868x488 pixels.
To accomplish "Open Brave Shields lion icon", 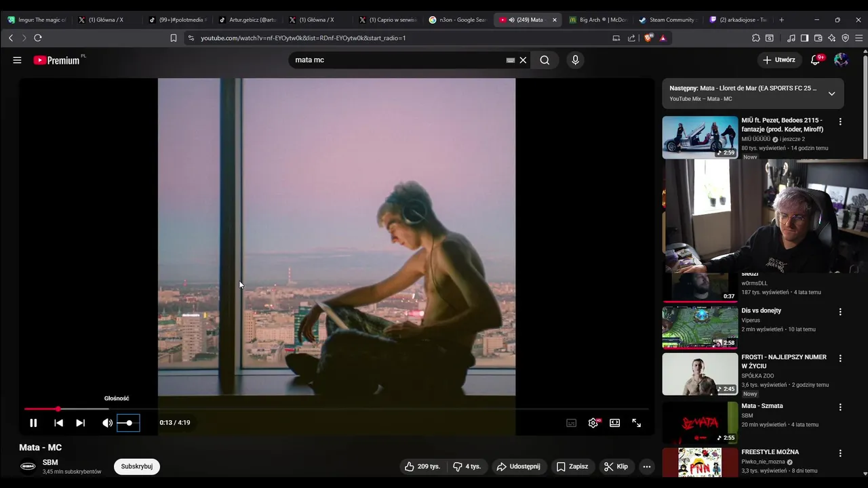I will [649, 38].
